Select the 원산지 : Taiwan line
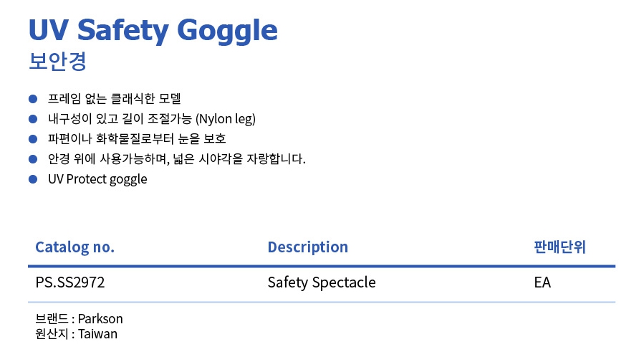This screenshot has height=357, width=644. coord(76,334)
